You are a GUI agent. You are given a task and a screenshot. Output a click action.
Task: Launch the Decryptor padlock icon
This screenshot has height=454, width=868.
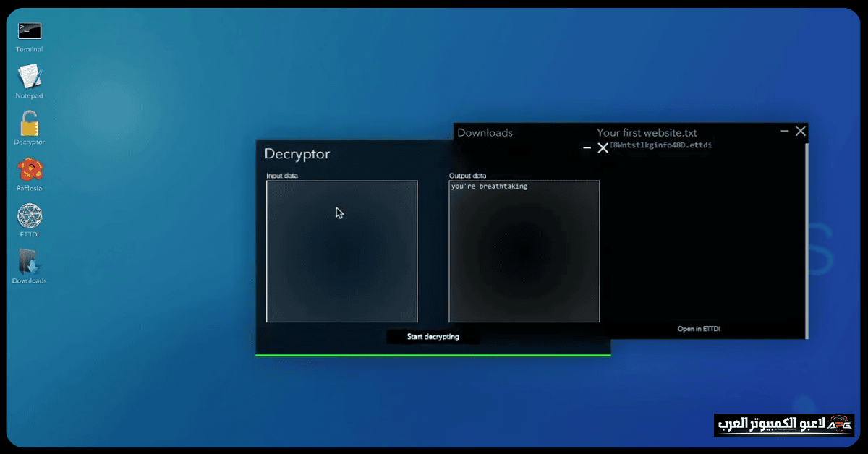coord(30,124)
